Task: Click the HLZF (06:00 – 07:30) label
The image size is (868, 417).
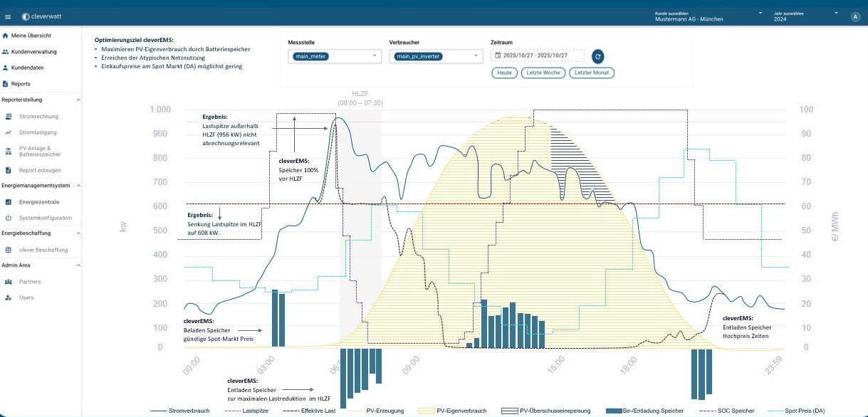Action: coord(360,98)
